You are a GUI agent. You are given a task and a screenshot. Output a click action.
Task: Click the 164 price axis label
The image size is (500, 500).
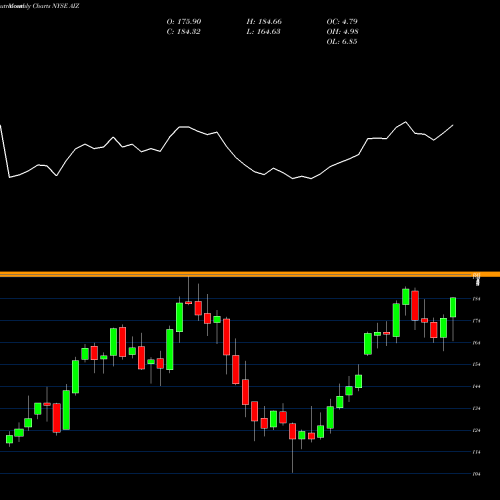(x=477, y=343)
